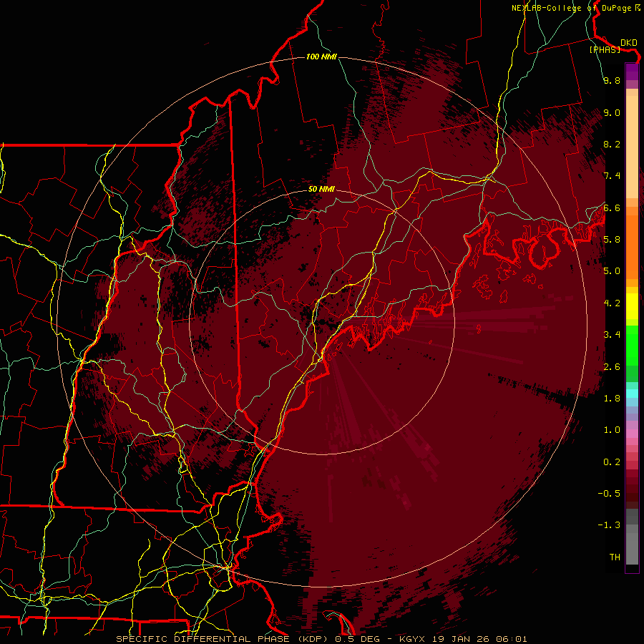This screenshot has height=644, width=644.
Task: Click the 1.0 value on the color scale
Action: pos(612,430)
